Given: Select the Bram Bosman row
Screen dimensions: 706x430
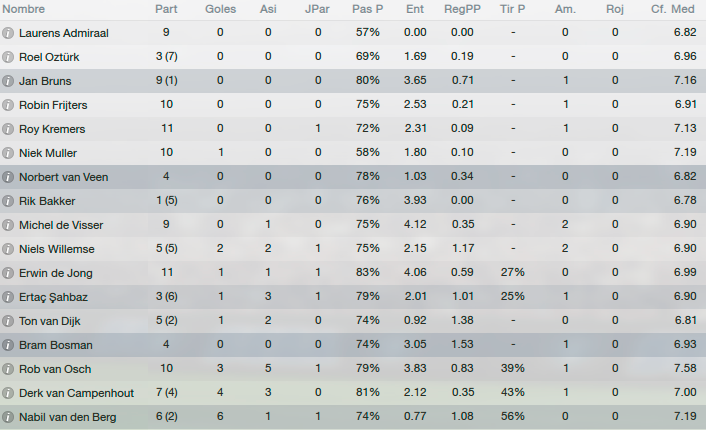Looking at the screenshot, I should click(x=353, y=345).
